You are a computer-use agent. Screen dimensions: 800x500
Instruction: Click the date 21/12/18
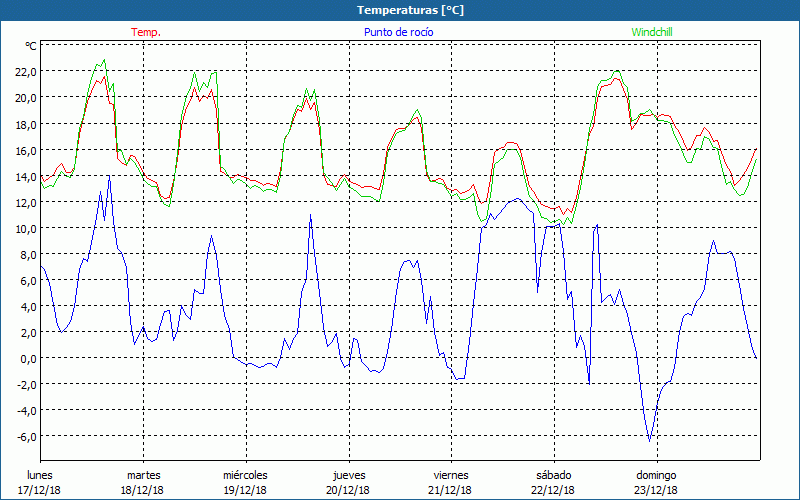451,490
